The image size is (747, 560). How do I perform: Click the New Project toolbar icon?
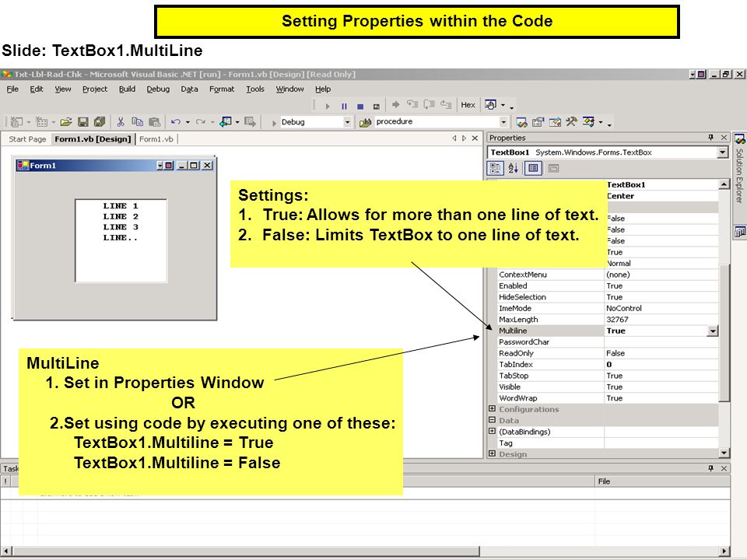[x=16, y=122]
